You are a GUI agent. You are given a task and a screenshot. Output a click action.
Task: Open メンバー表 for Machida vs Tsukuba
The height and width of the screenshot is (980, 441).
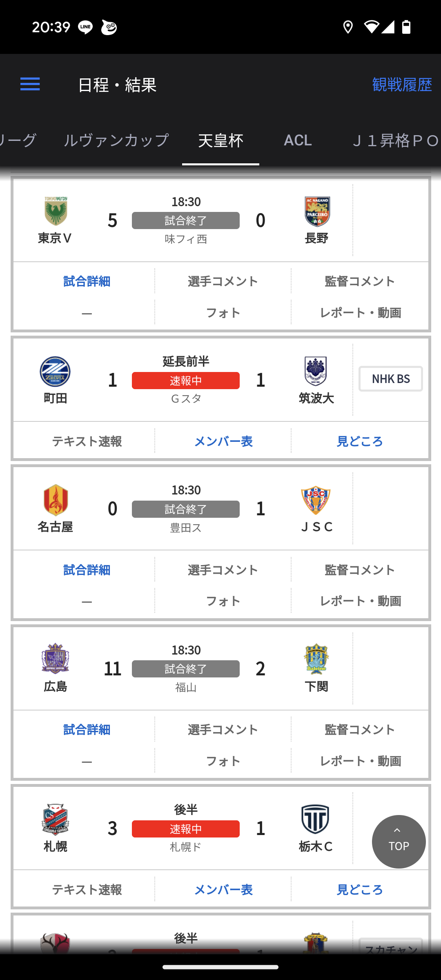pyautogui.click(x=223, y=441)
